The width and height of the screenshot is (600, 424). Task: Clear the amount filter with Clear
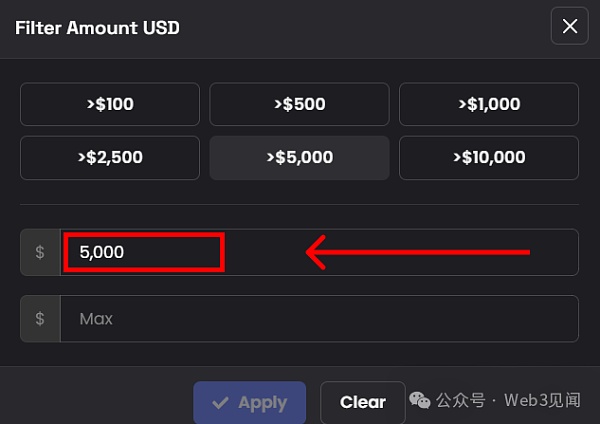click(x=362, y=402)
